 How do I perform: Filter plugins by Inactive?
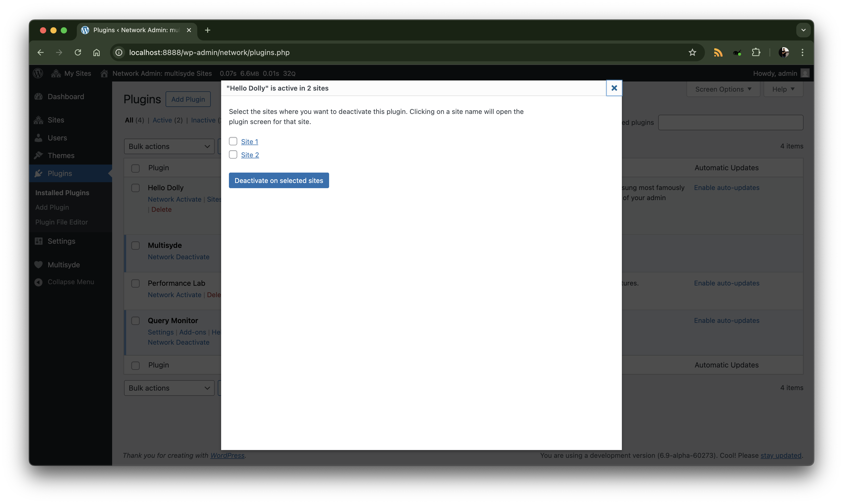[x=203, y=120]
